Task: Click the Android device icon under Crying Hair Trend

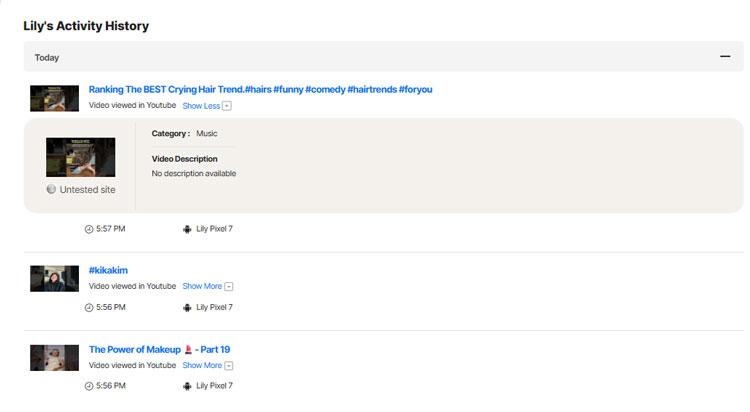Action: (x=187, y=229)
